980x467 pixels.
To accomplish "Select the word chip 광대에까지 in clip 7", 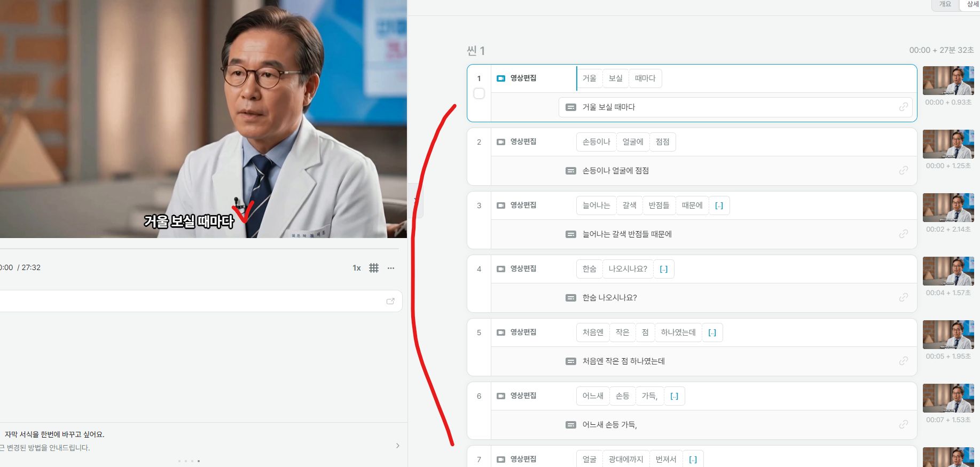I will [626, 460].
